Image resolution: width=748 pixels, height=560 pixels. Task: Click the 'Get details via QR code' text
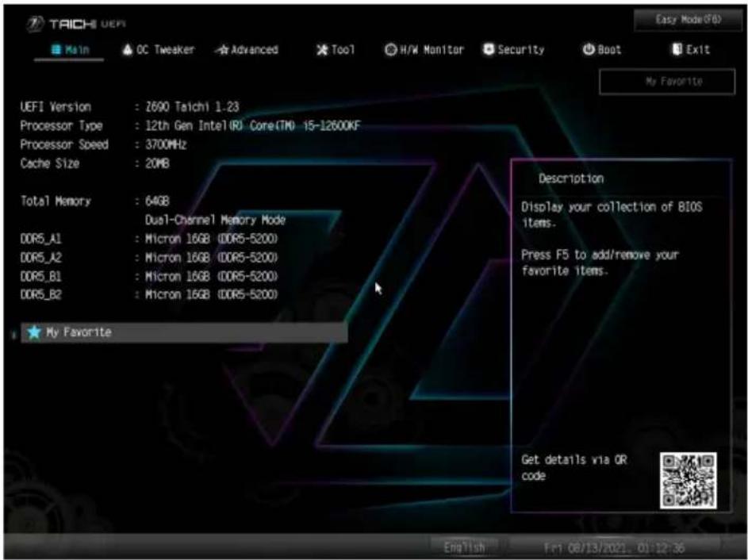tap(573, 467)
